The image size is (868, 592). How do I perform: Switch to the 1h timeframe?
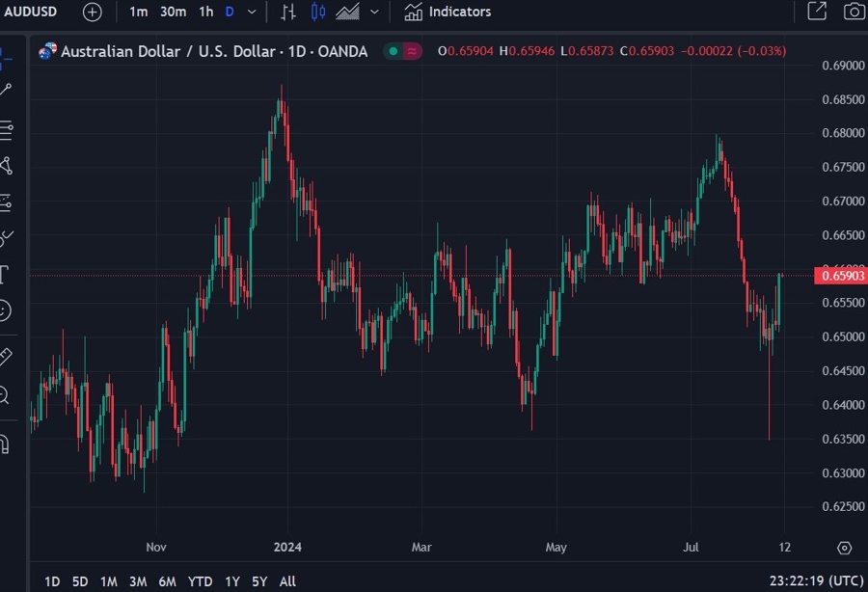[x=203, y=12]
